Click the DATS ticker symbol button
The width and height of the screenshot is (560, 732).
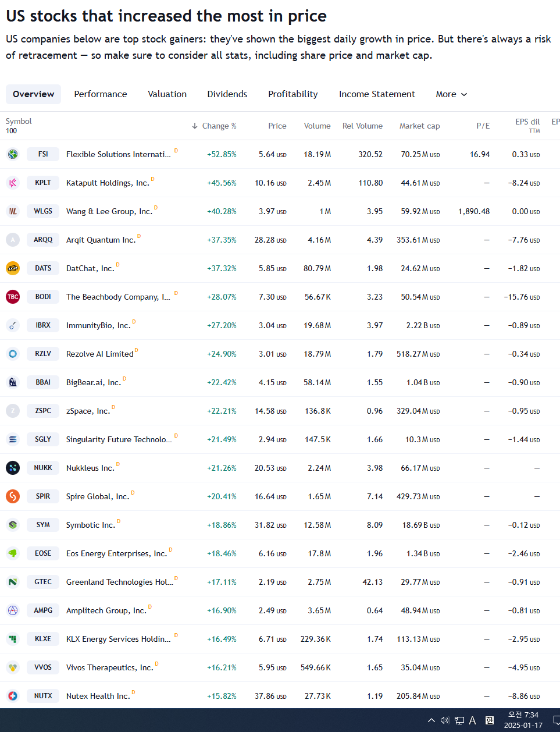[43, 268]
